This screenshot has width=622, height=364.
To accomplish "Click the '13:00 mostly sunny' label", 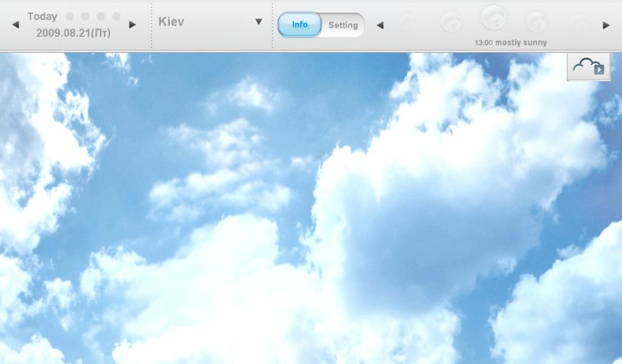I will pos(510,42).
